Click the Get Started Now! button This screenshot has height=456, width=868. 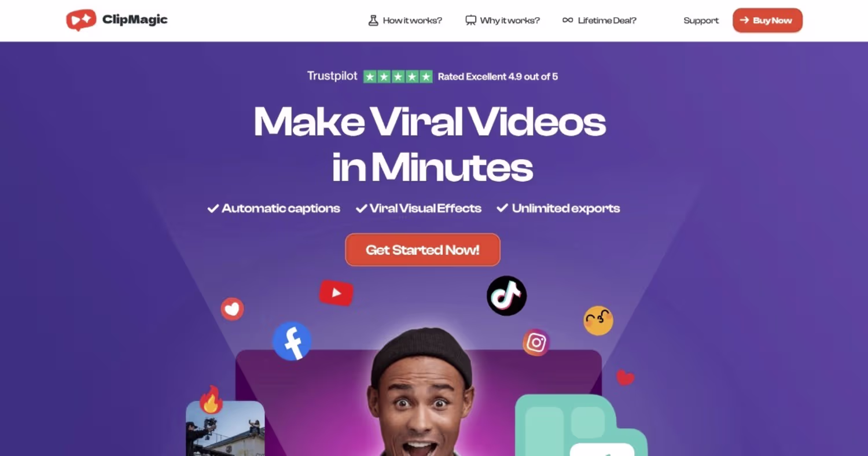coord(422,250)
